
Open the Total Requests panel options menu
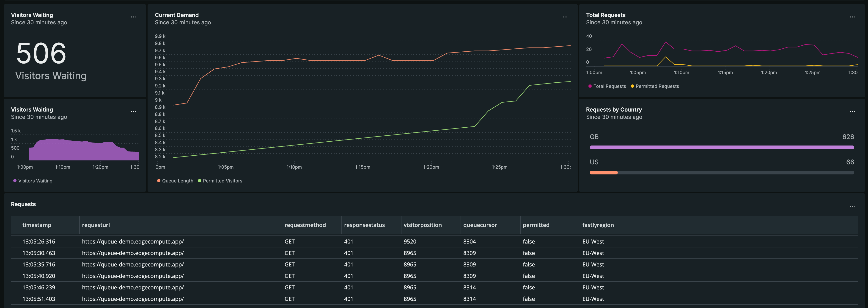(852, 17)
